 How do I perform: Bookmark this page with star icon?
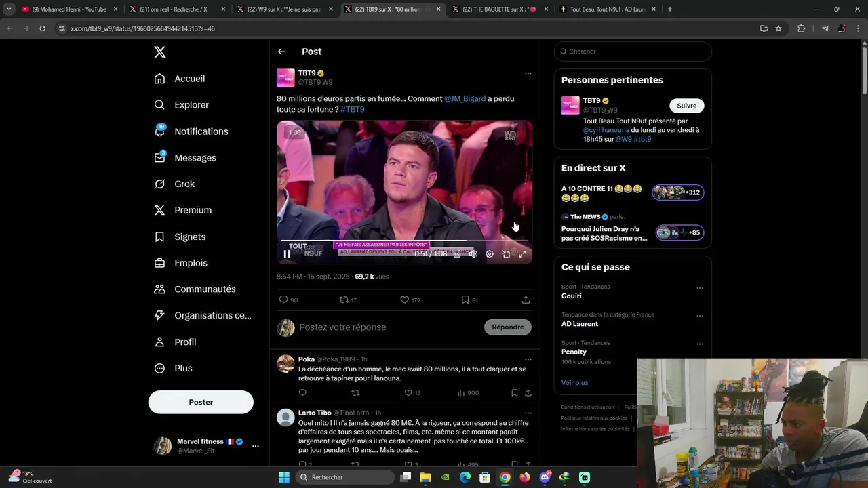[778, 28]
